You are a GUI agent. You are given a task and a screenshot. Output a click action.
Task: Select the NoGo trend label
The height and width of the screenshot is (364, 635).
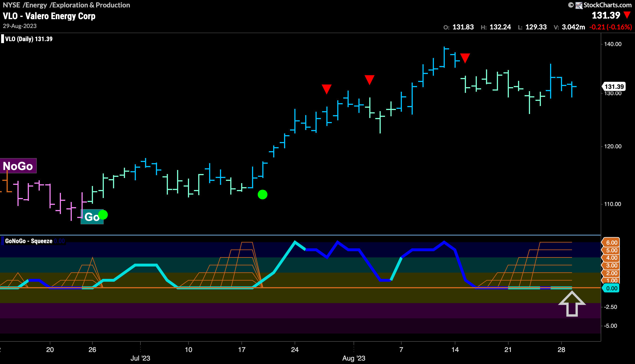pos(18,166)
